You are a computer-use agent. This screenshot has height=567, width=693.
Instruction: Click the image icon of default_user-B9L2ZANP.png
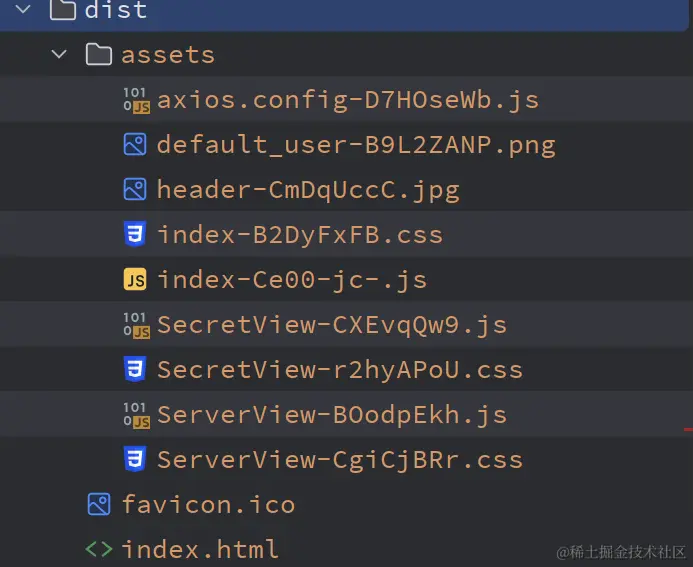click(x=135, y=145)
